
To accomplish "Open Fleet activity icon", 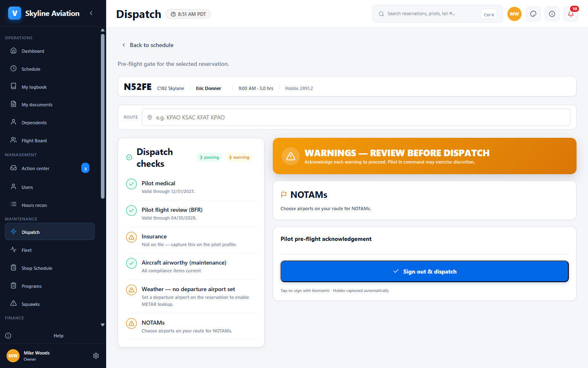I will pyautogui.click(x=13, y=250).
